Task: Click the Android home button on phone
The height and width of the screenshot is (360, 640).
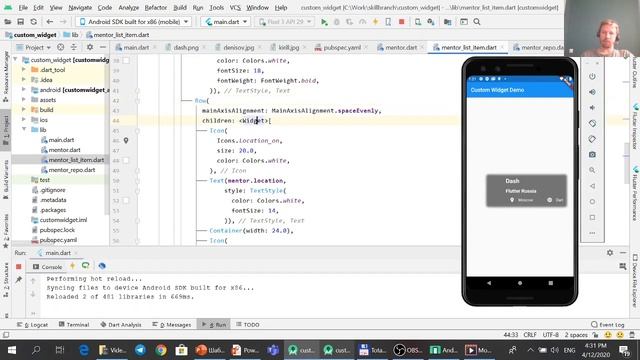Action: click(x=520, y=283)
